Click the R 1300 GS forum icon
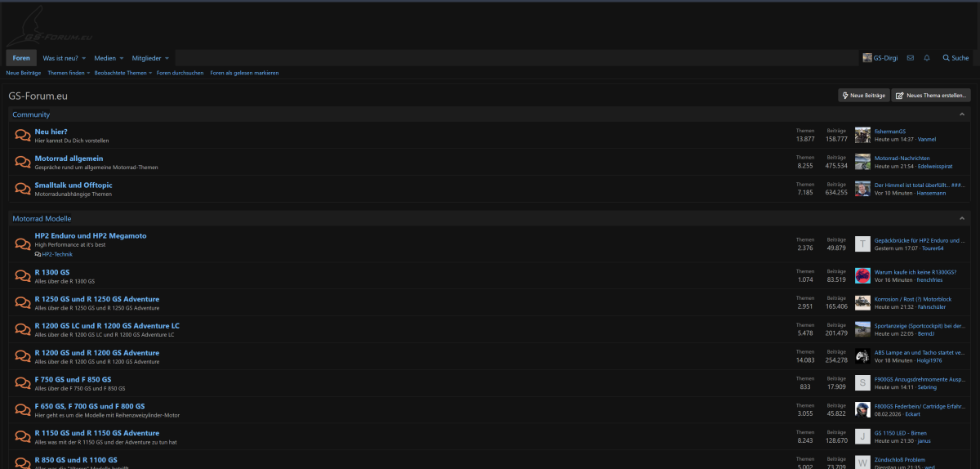 [23, 276]
